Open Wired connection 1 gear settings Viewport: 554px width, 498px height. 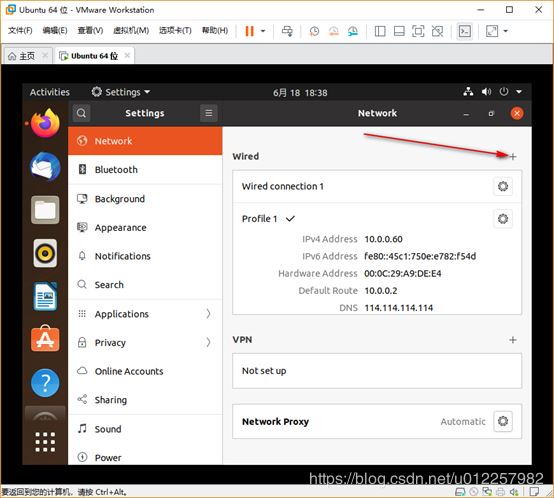click(503, 186)
